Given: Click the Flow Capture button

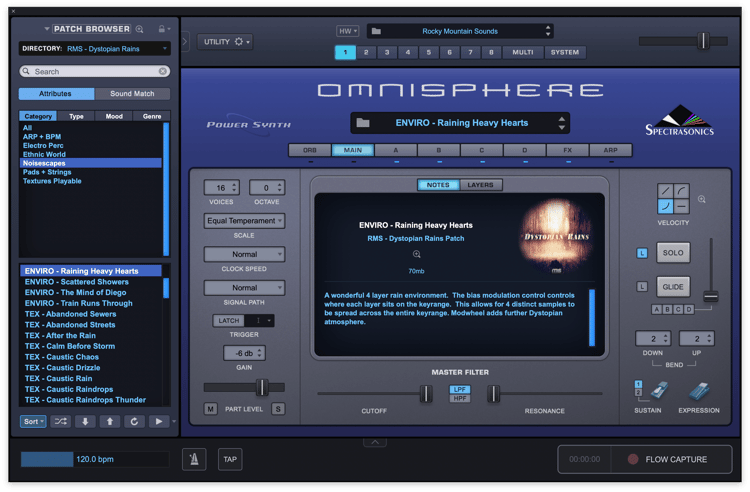Looking at the screenshot, I should [x=671, y=459].
